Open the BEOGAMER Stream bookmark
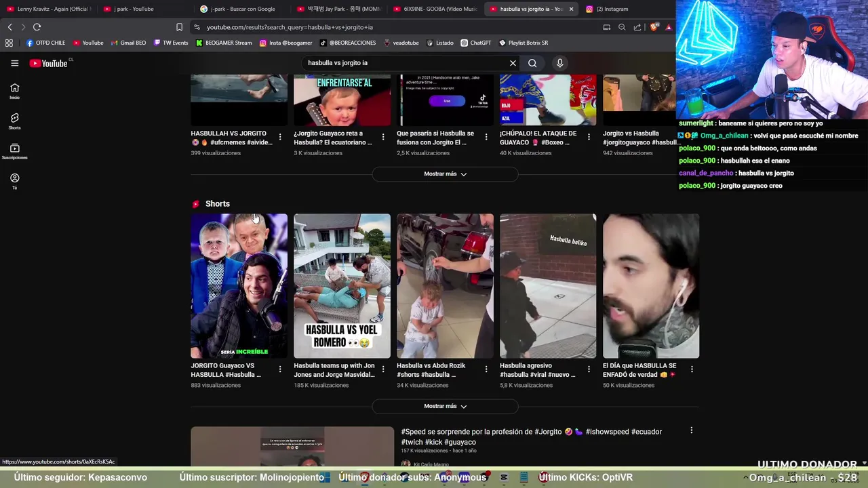The height and width of the screenshot is (488, 868). (x=224, y=43)
